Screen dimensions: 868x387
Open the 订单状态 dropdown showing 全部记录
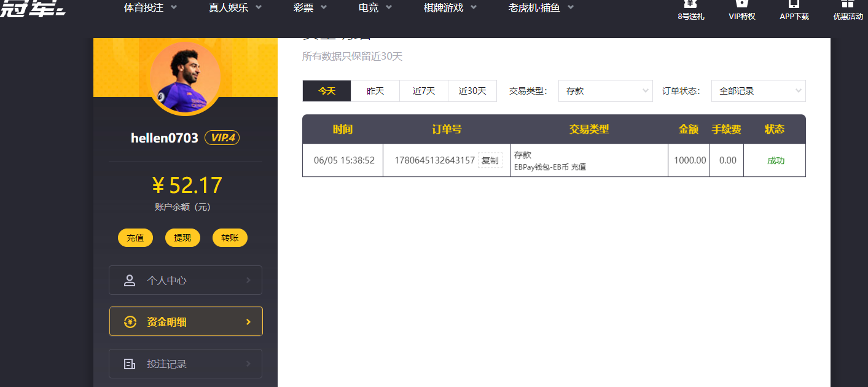click(x=758, y=91)
